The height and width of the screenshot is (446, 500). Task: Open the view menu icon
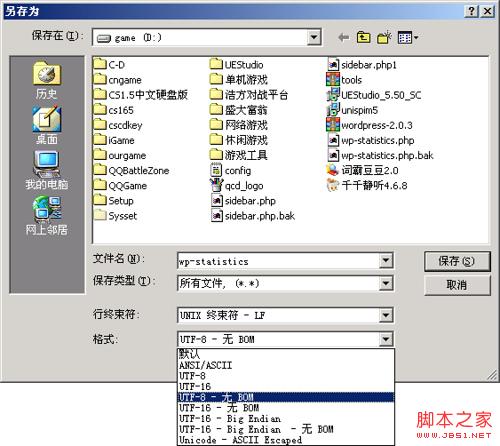tap(408, 37)
